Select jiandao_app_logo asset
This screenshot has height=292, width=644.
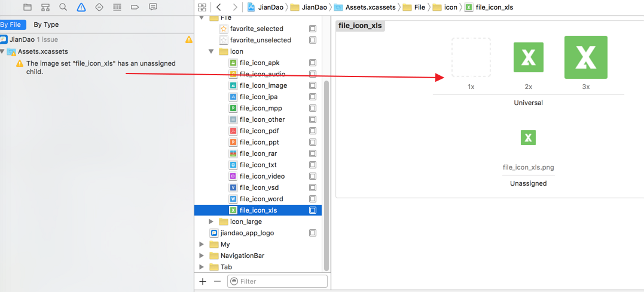242,233
